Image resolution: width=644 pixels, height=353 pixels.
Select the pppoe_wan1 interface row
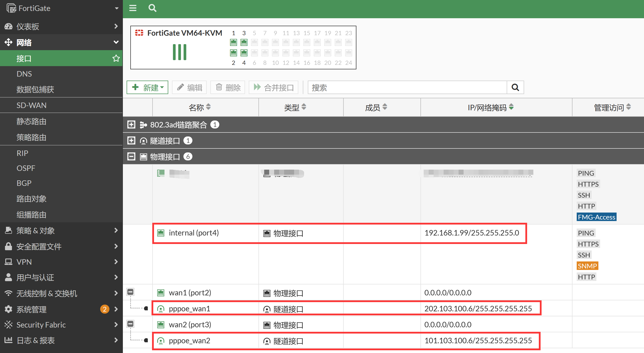point(189,308)
